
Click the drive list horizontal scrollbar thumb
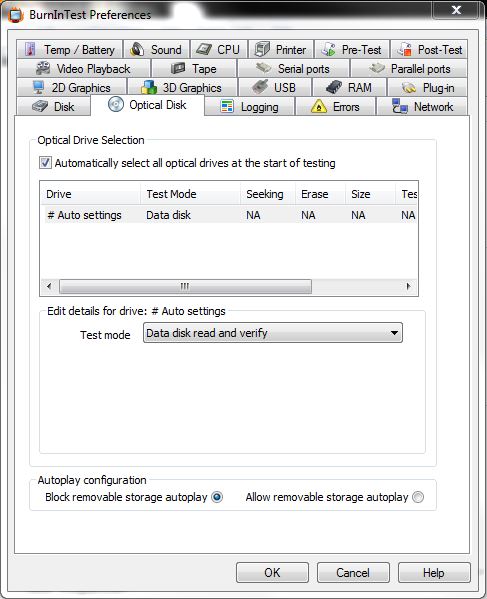[185, 286]
